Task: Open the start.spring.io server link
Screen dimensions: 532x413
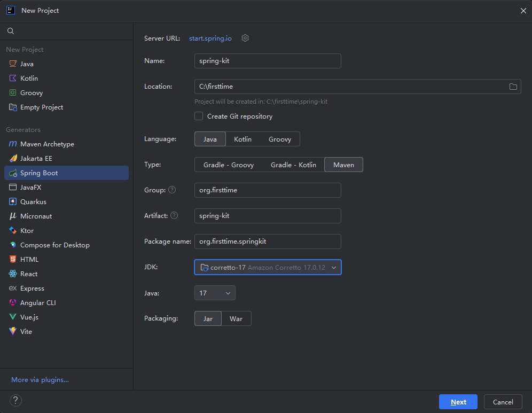Action: 210,38
